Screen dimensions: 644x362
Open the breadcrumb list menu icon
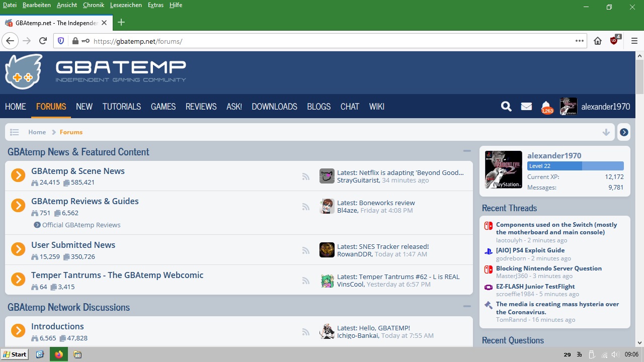[15, 132]
